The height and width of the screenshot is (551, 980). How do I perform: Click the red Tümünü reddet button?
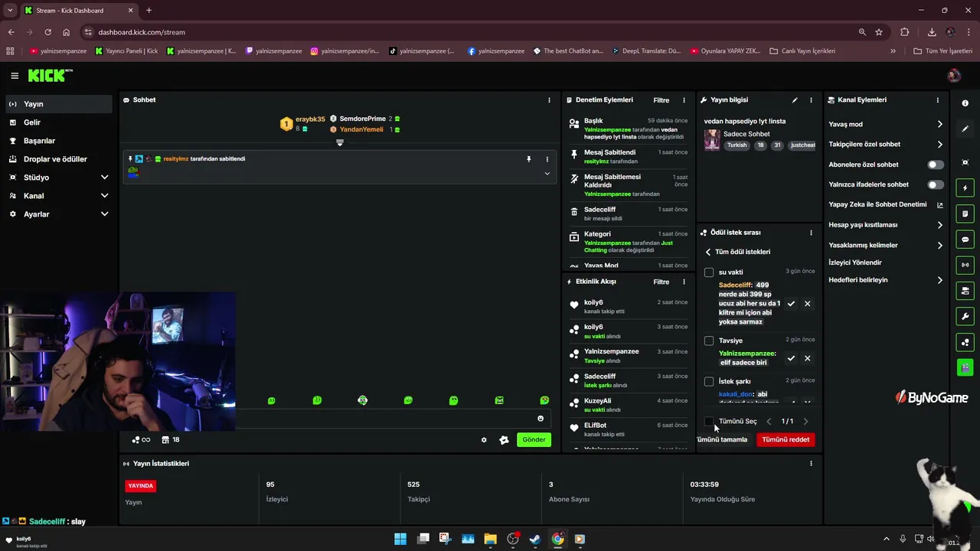[x=786, y=440]
